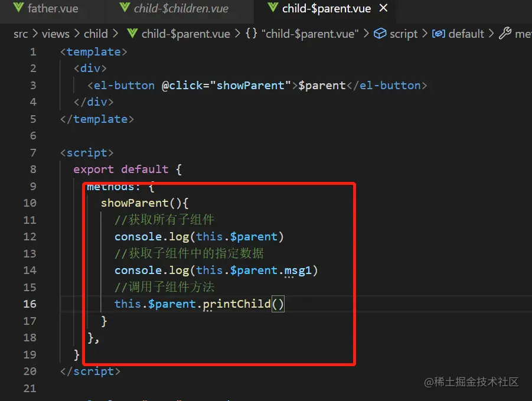The image size is (532, 401).
Task: Click the "showParent" attribute value string
Action: (251, 86)
